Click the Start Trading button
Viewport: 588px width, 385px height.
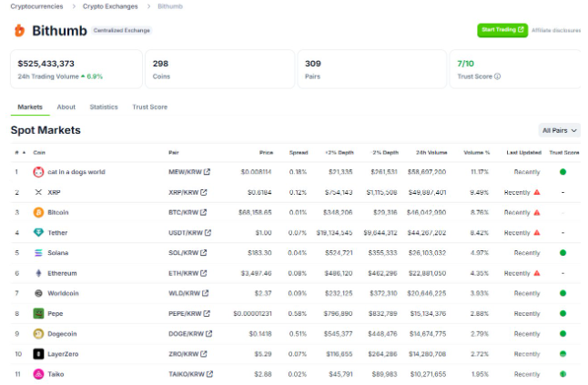coord(502,30)
